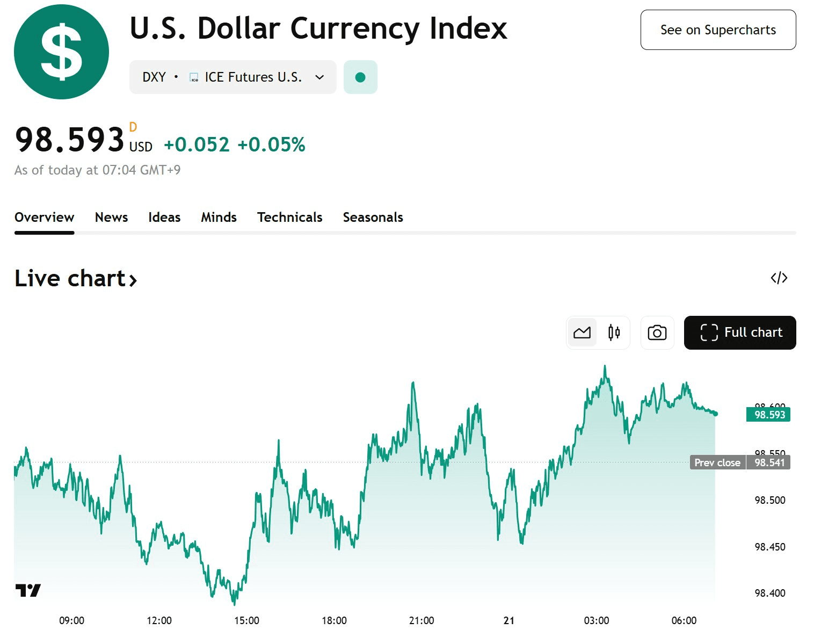The image size is (821, 644).
Task: Open the News tab
Action: click(x=111, y=217)
